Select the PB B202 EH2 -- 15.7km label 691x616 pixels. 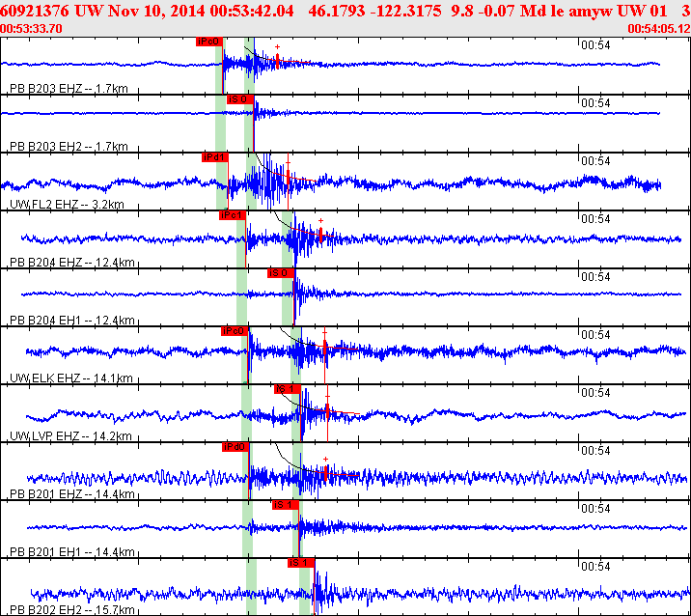[x=71, y=610]
